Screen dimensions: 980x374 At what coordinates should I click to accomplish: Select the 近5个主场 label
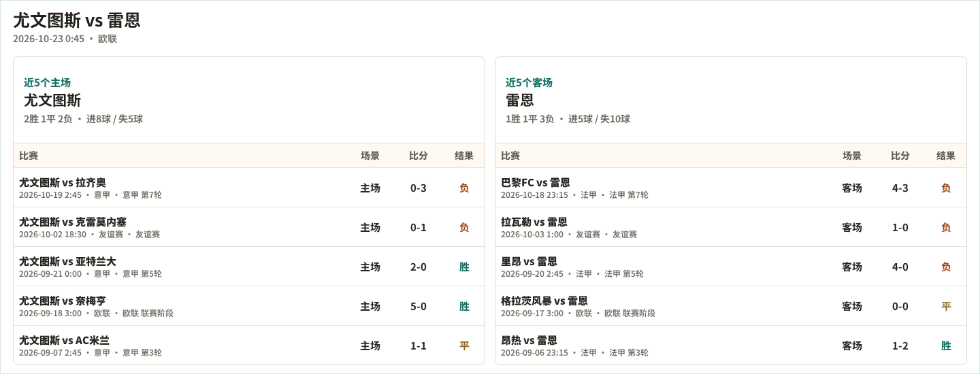(x=47, y=82)
